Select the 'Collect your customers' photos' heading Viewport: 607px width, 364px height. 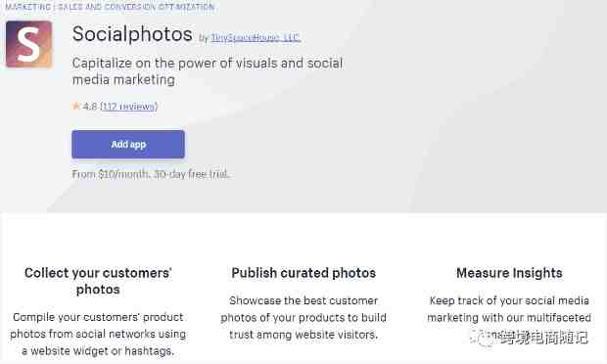click(98, 281)
